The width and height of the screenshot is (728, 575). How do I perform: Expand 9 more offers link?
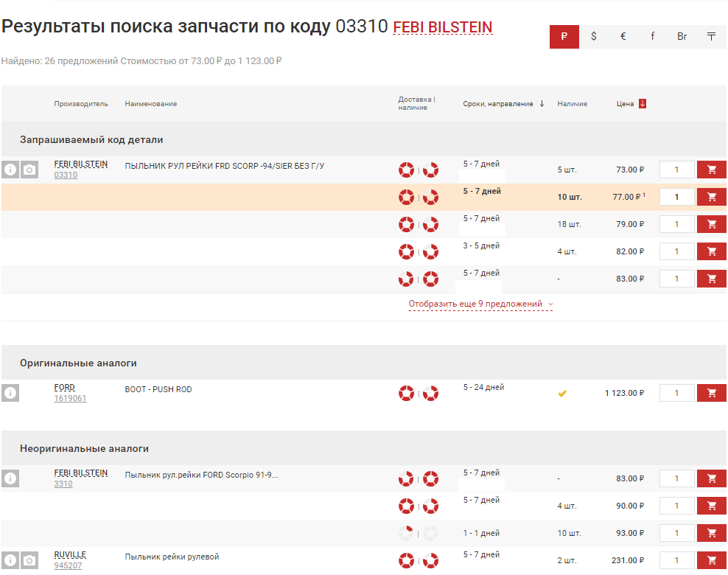tap(480, 304)
